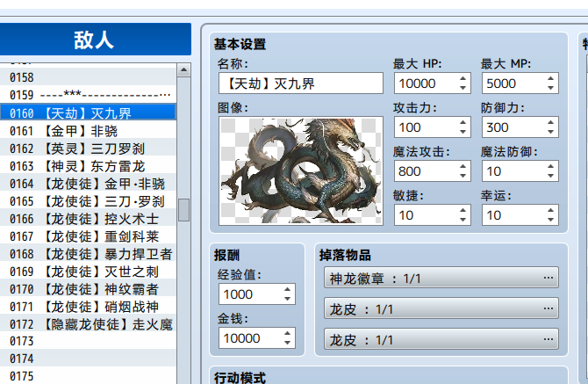This screenshot has width=588, height=384.
Task: Select enemy 0169 【龙使徒】灭世之刺
Action: coord(88,272)
